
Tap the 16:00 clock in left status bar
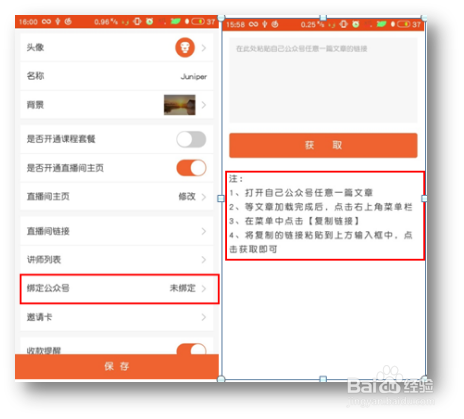pos(28,22)
